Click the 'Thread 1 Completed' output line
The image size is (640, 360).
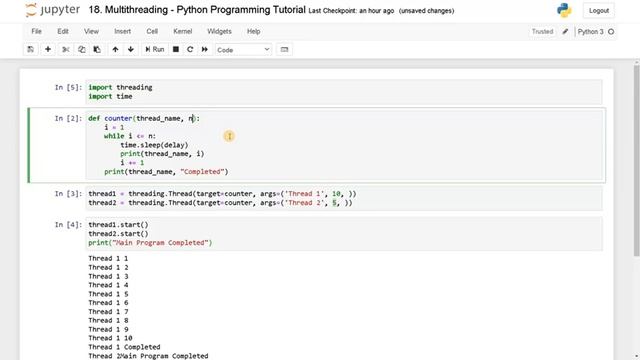click(124, 347)
